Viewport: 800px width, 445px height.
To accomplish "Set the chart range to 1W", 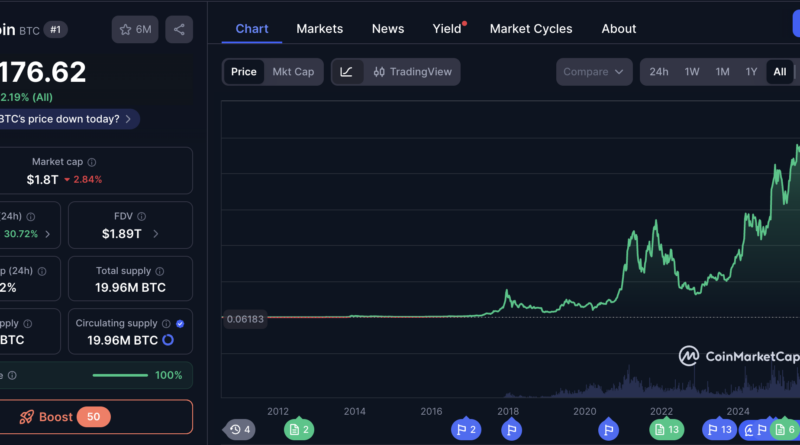I will [692, 72].
